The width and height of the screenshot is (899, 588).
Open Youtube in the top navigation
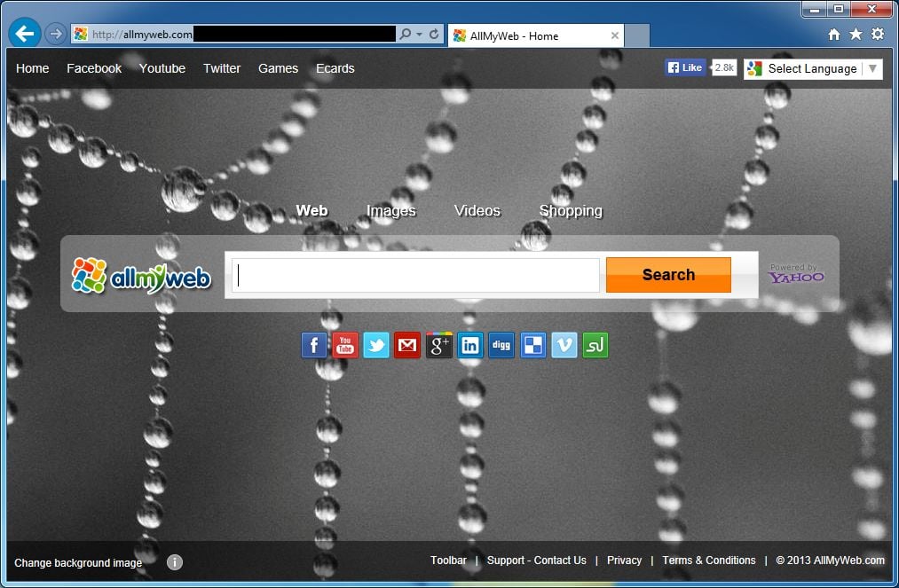[x=162, y=68]
